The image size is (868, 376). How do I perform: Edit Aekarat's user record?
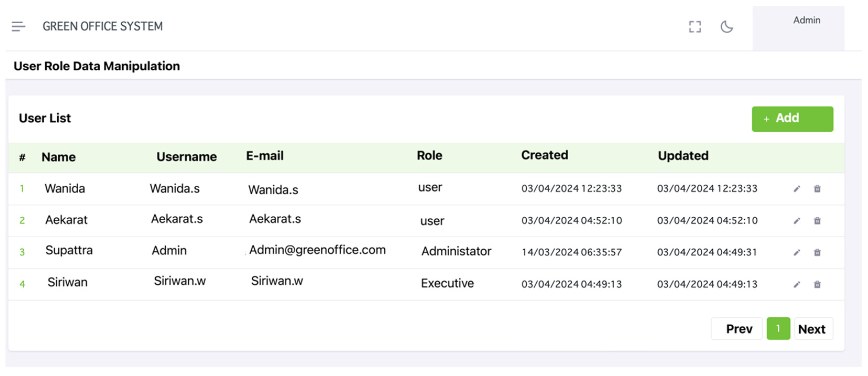pos(797,221)
